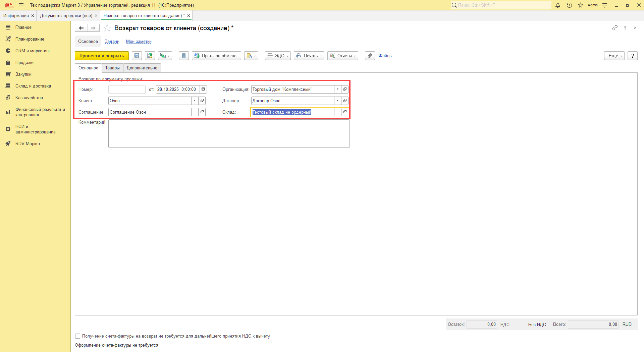
Task: Expand the Организация dropdown arrow
Action: 338,90
